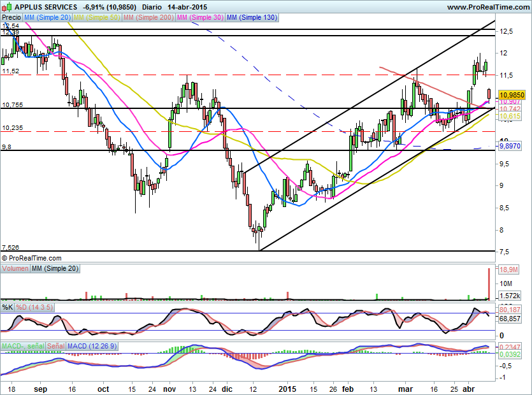
Task: Click the MM (Simple 50) indicator label
Action: pos(97,18)
